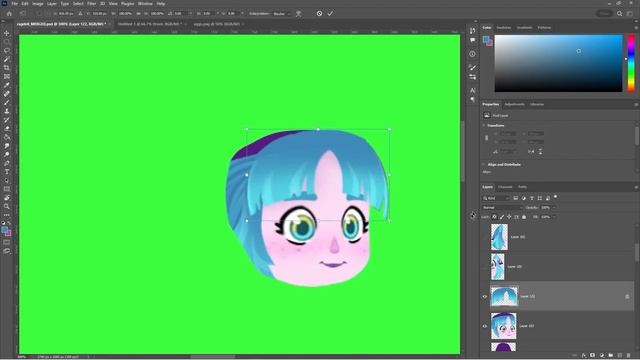Select the Dodge tool
The height and width of the screenshot is (360, 640).
click(x=7, y=154)
